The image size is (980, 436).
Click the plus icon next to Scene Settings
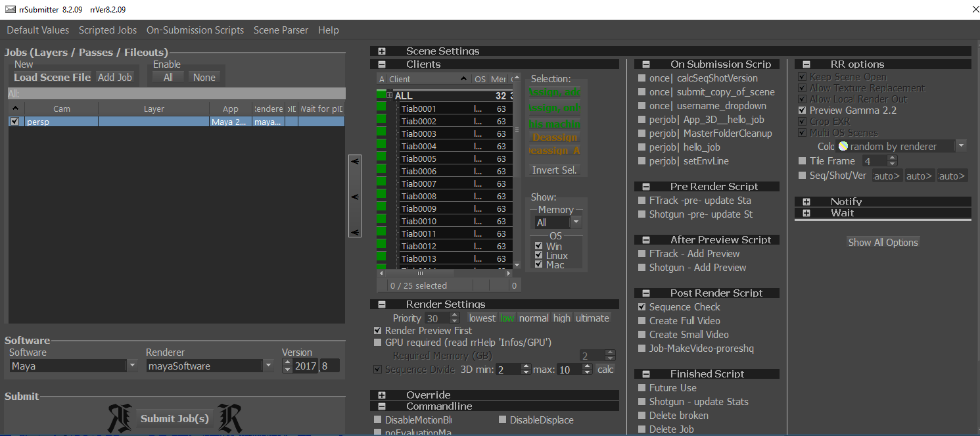click(x=381, y=51)
